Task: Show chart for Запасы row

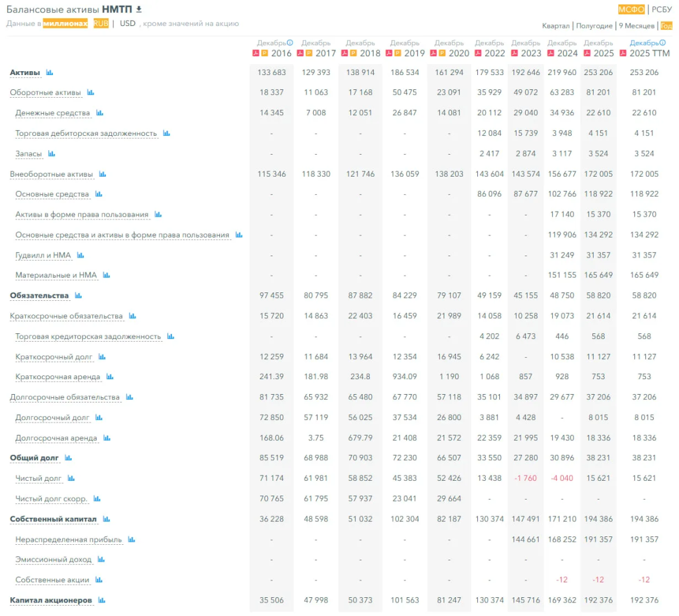Action: (52, 154)
